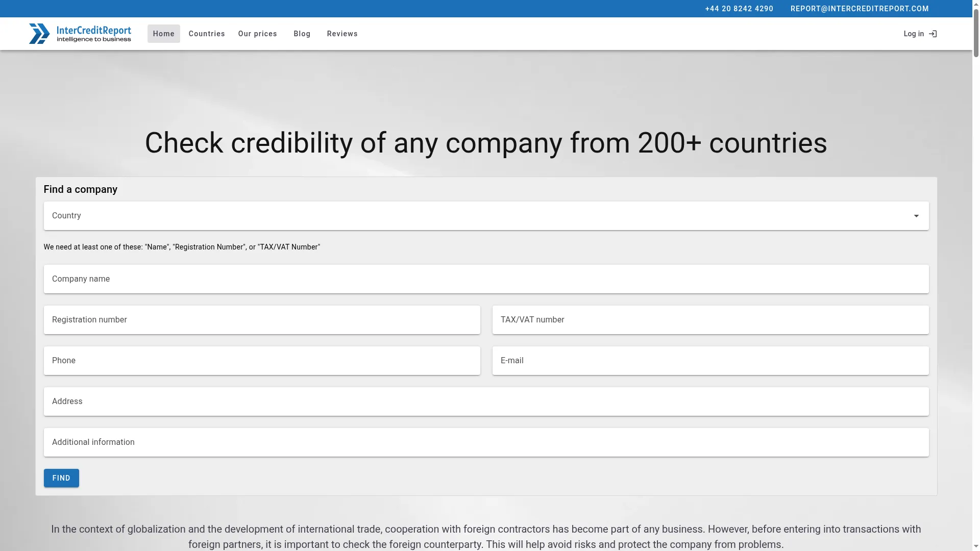This screenshot has width=980, height=551.
Task: Click the 'Check credibility of any company' headline
Action: (x=486, y=143)
